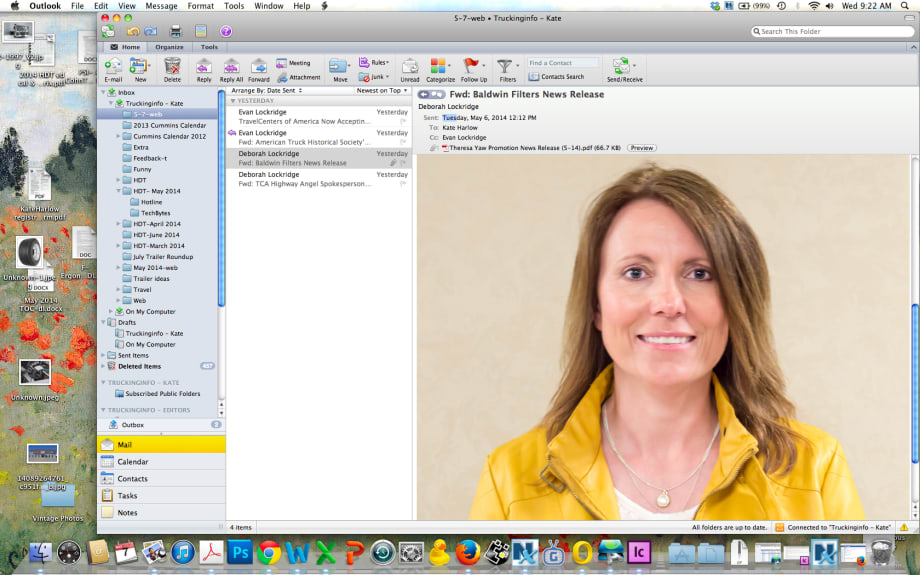Open the purple Help icon in the toolbar
The height and width of the screenshot is (575, 920).
click(x=226, y=31)
